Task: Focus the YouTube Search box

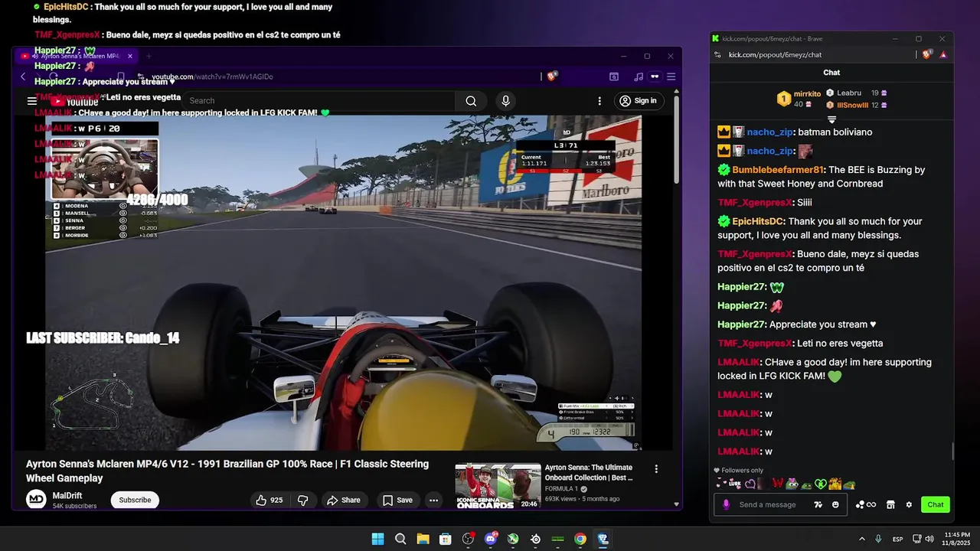Action: click(x=318, y=101)
